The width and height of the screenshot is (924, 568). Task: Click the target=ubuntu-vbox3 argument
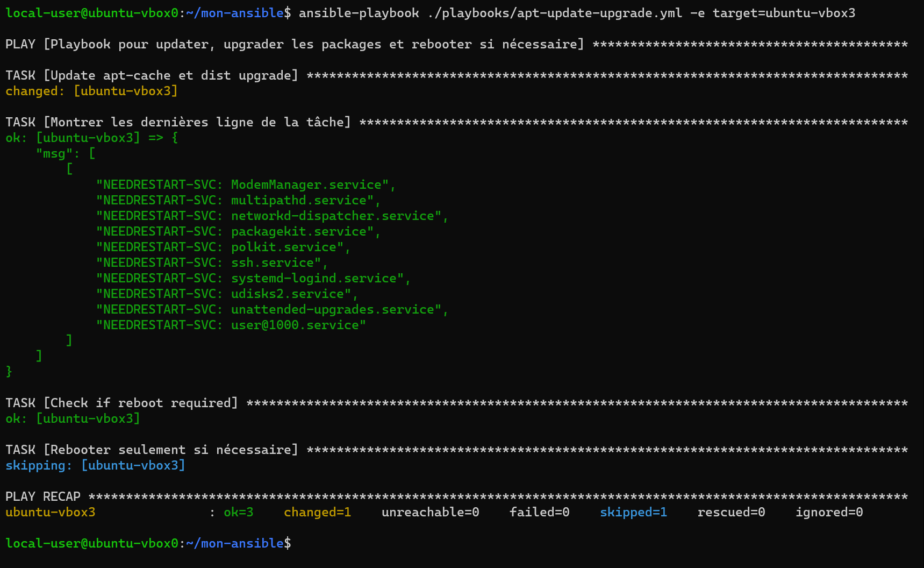pos(784,13)
